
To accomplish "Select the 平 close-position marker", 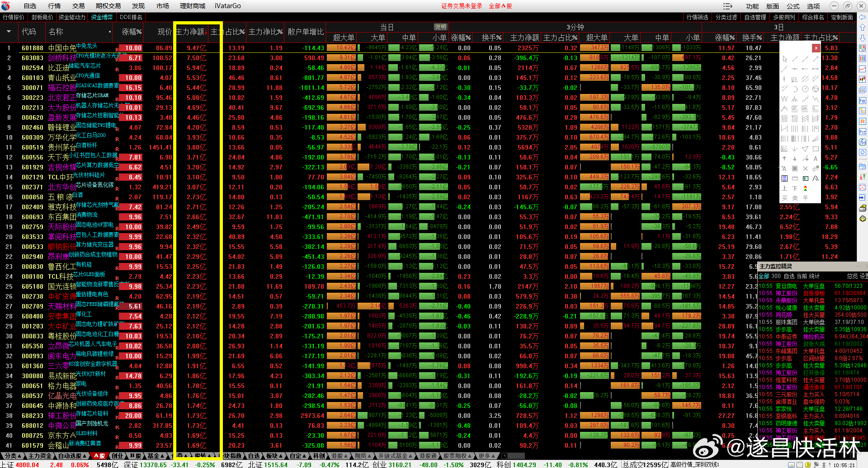I will 805,198.
